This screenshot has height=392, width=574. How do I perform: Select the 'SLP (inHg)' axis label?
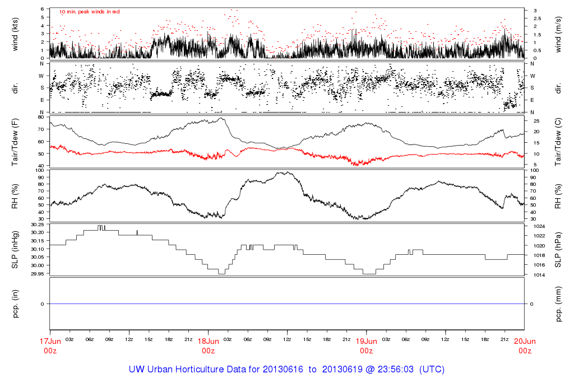pos(15,250)
